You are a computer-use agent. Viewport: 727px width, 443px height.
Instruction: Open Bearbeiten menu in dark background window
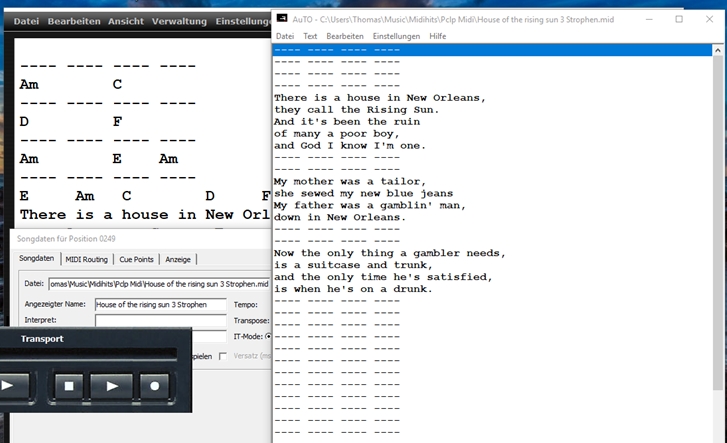pos(74,21)
